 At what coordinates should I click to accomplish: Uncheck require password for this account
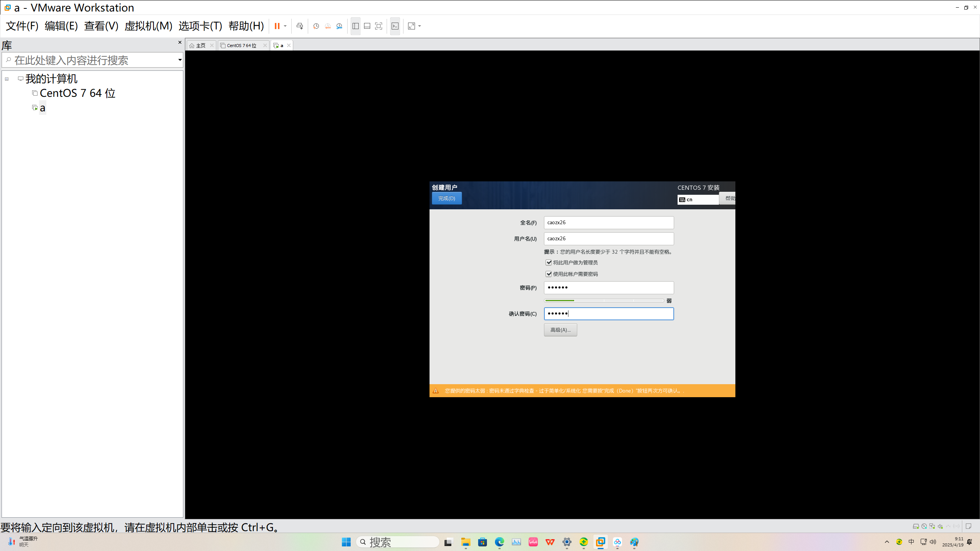(x=549, y=274)
